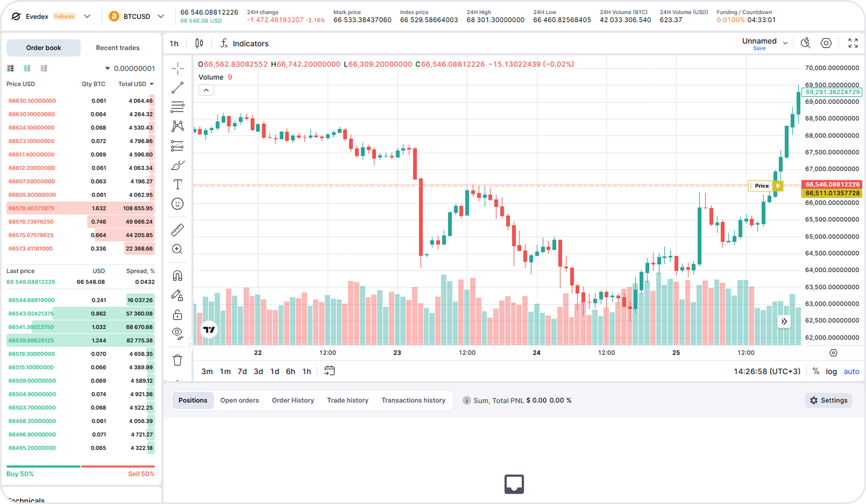Select the measure ruler tool

(x=177, y=230)
